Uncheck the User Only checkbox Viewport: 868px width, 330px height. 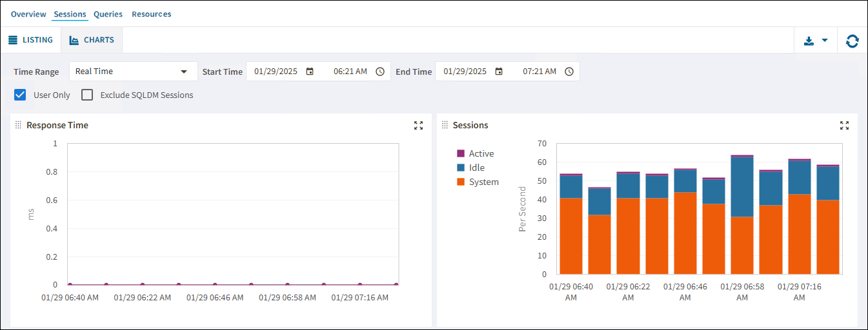pyautogui.click(x=21, y=95)
